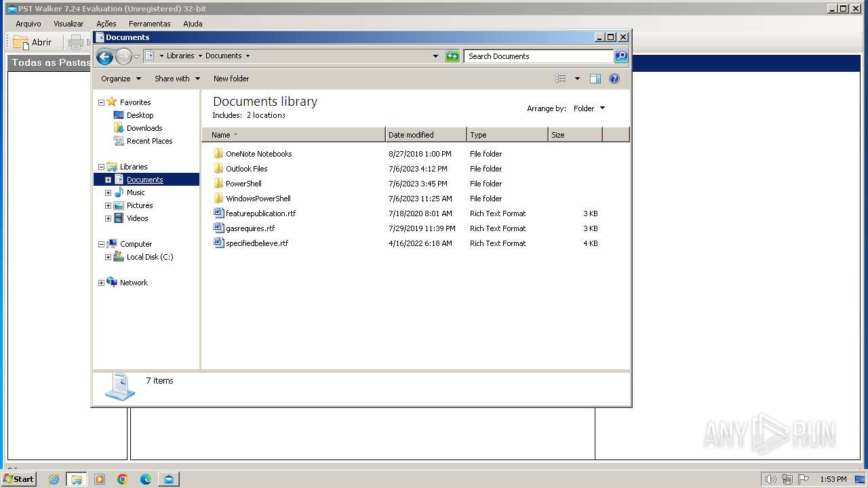Click the 1:53 PM clock in system tray

coord(833,479)
